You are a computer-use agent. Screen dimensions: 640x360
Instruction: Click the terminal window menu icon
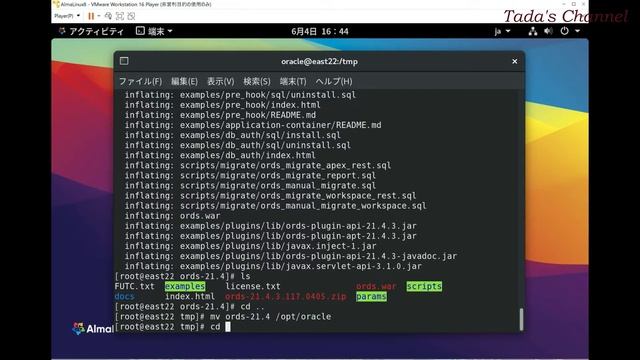pos(124,61)
